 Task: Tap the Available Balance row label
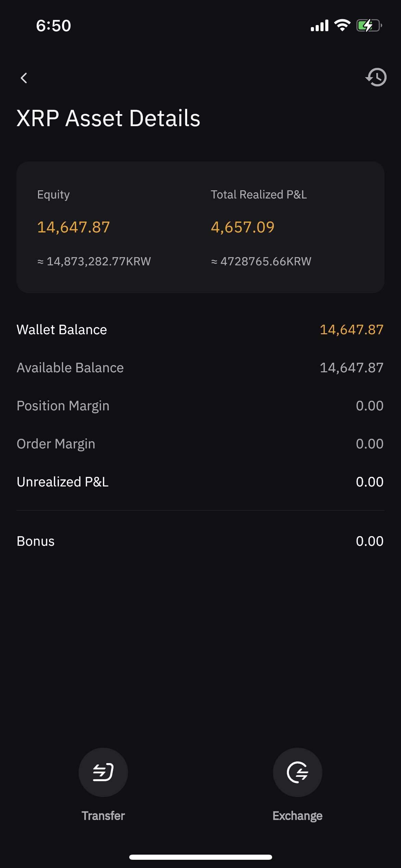click(x=70, y=367)
